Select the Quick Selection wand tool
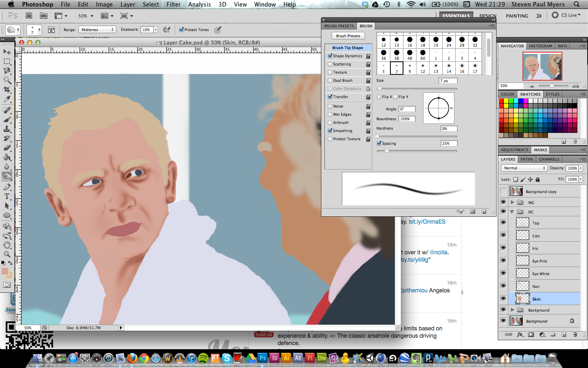The image size is (588, 368). [7, 80]
